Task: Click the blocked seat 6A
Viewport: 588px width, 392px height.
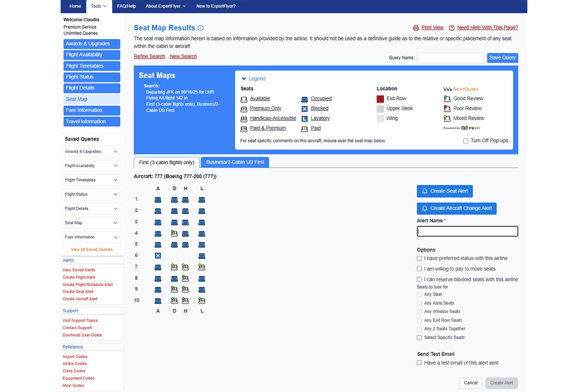Action: coord(158,256)
